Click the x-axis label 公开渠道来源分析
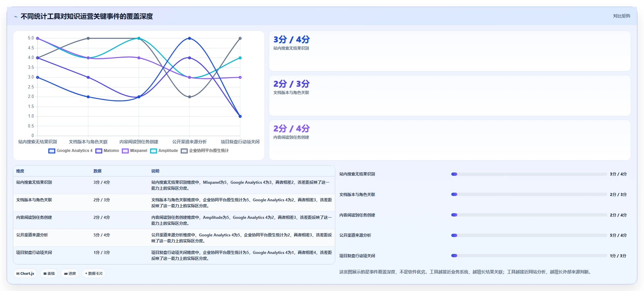 pyautogui.click(x=189, y=142)
